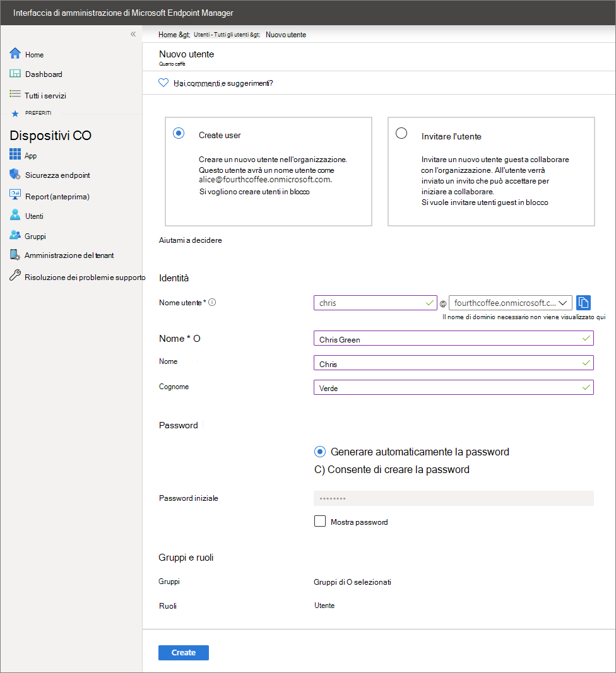Click the Sicurezza endpoint shield icon
Screen dimensions: 616x673
15,174
